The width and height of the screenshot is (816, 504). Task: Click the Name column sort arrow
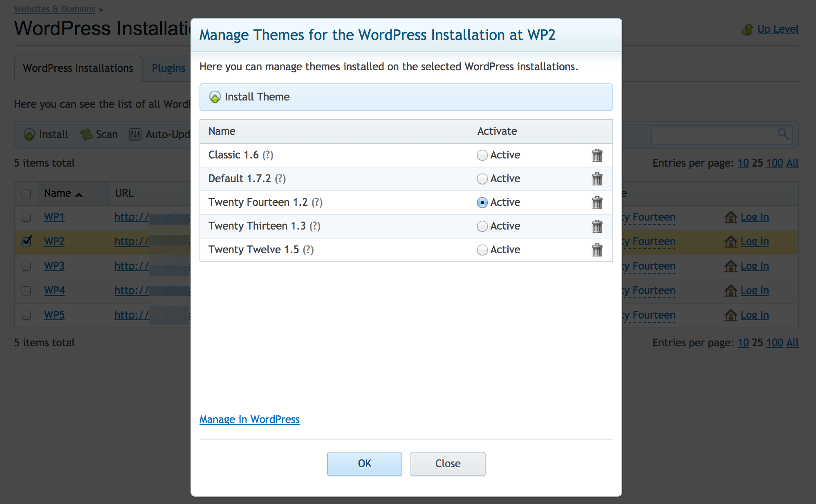tap(79, 194)
